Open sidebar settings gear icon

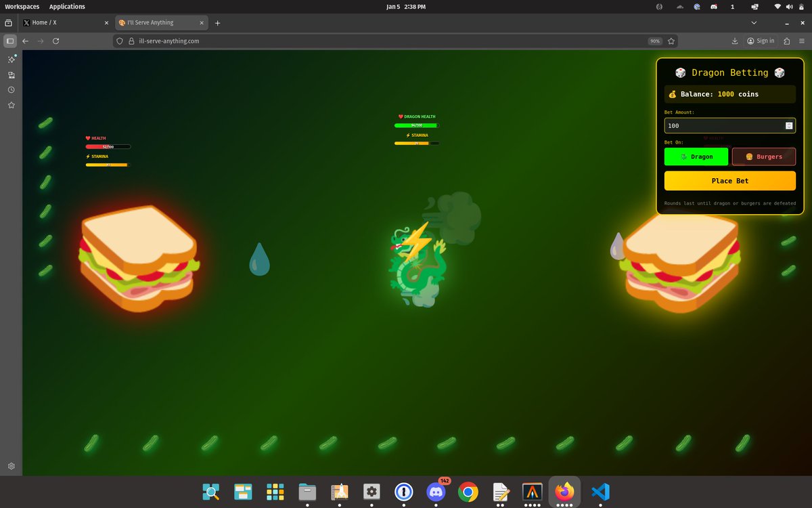12,466
